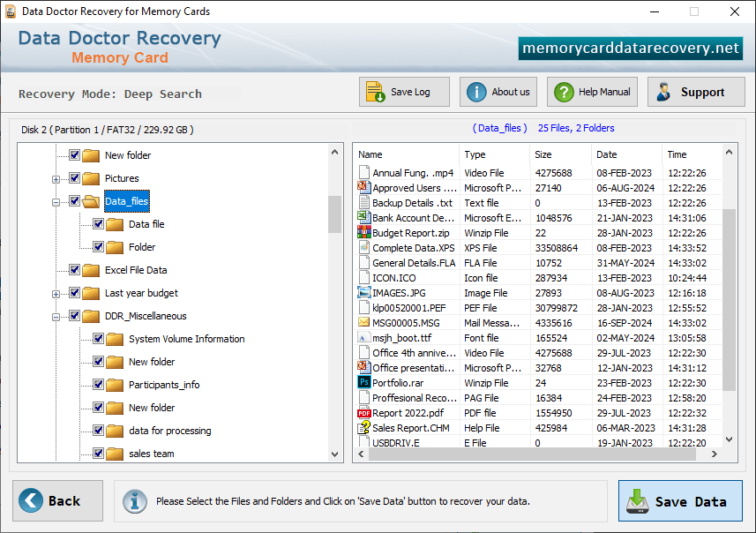
Task: Click PowerPoint icon of Approved Users file
Action: 364,187
